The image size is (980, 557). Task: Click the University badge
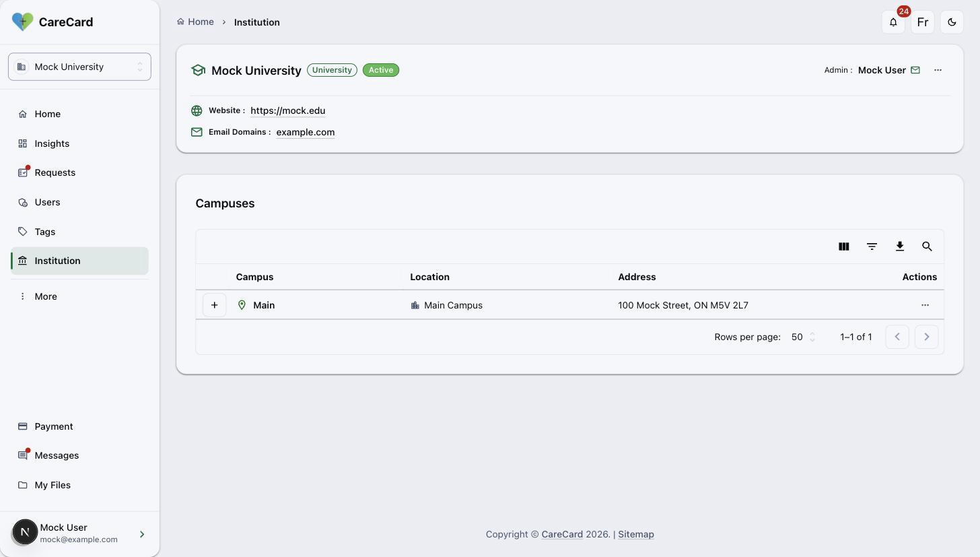coord(332,70)
